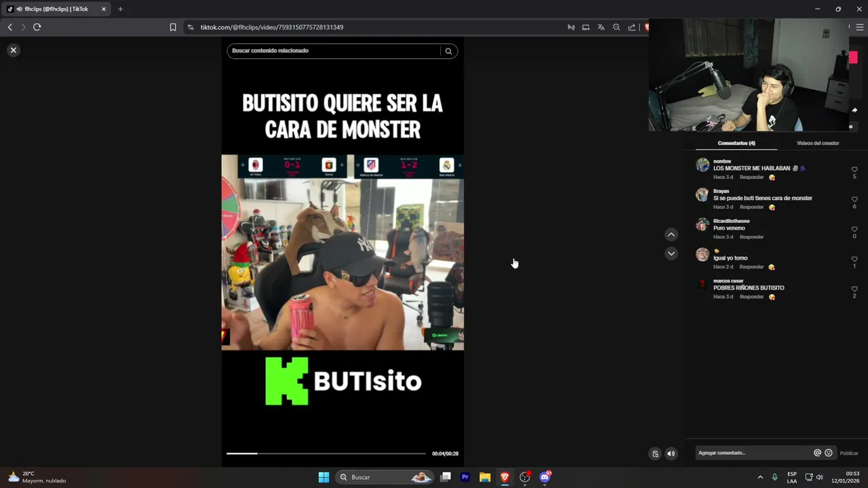Share this page via the share icon

pos(632,27)
